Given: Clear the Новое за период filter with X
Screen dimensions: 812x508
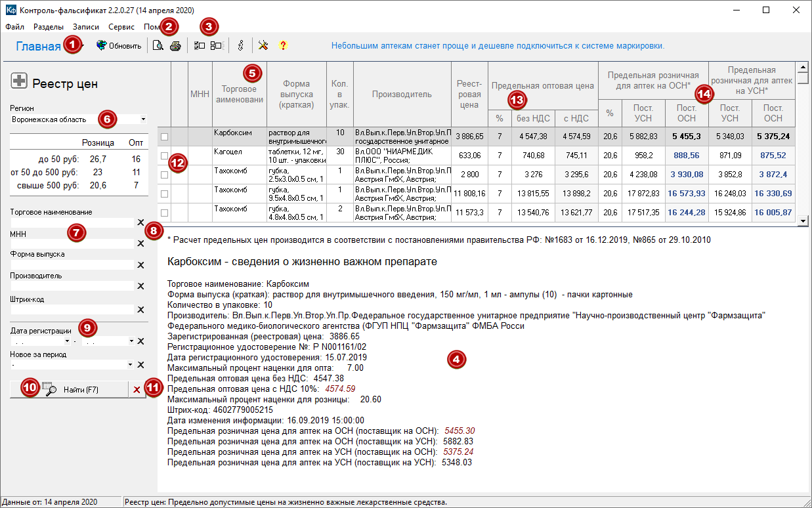Looking at the screenshot, I should tap(140, 365).
